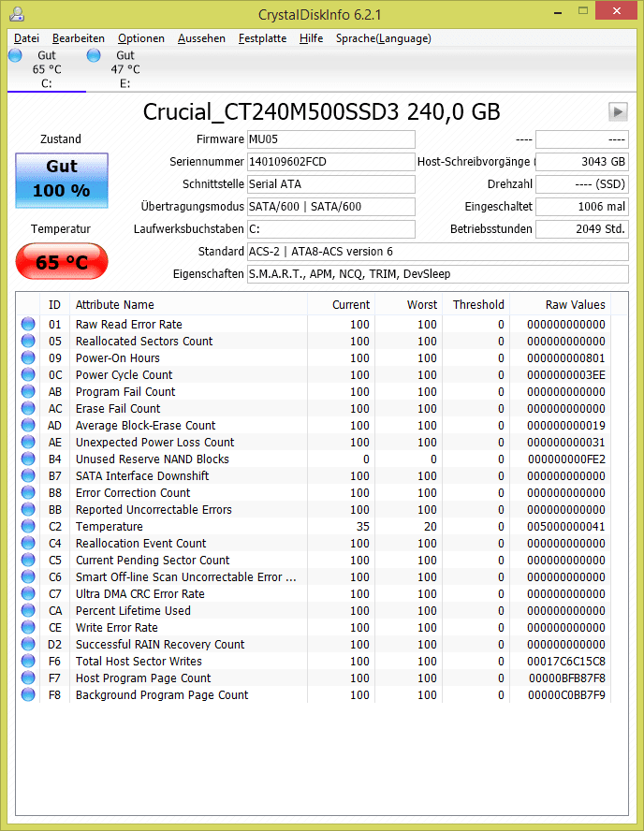This screenshot has height=831, width=644.
Task: Click the red 65 °C temperature button
Action: tap(62, 261)
